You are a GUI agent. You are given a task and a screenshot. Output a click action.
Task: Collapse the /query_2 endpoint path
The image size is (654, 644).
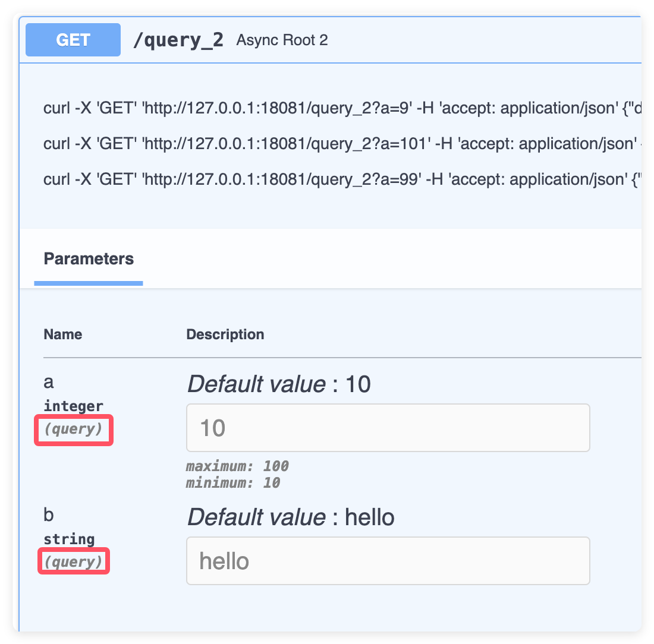point(178,40)
